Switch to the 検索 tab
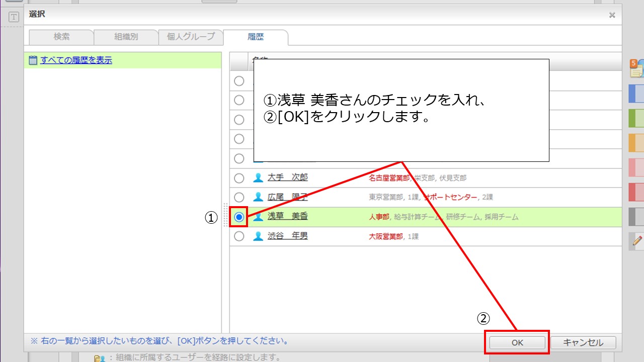The height and width of the screenshot is (362, 644). (61, 37)
